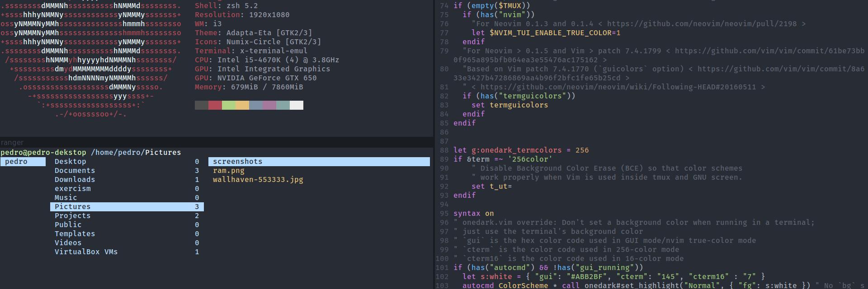Click the Documents item count 3

197,171
